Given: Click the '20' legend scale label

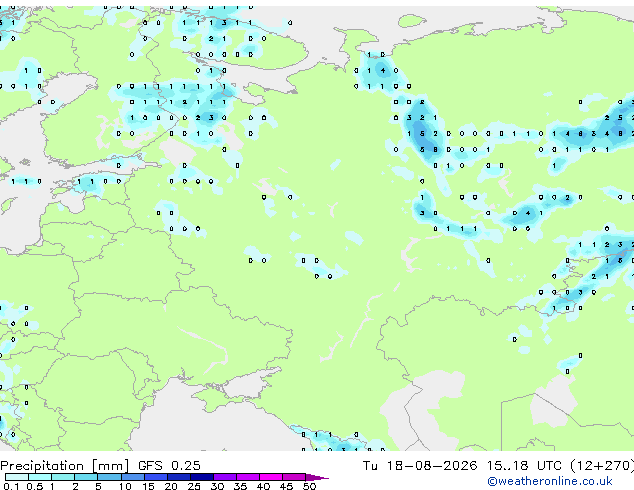Looking at the screenshot, I should tap(171, 486).
